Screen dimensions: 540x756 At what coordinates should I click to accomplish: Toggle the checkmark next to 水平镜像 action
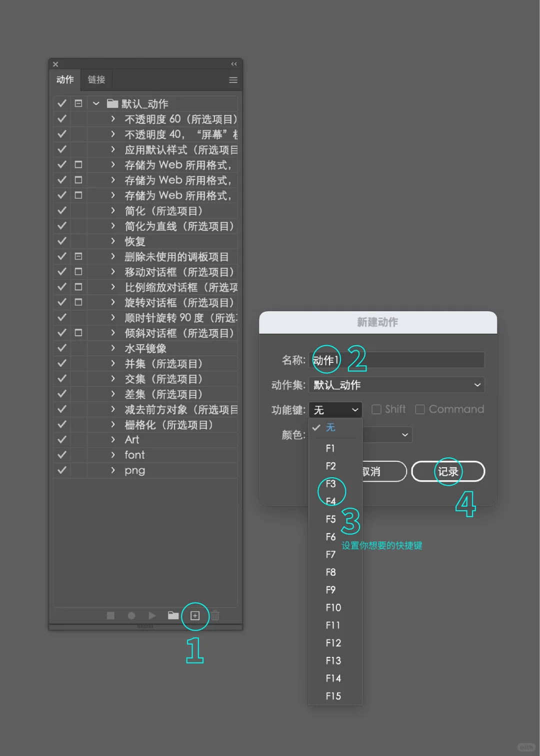(x=61, y=348)
